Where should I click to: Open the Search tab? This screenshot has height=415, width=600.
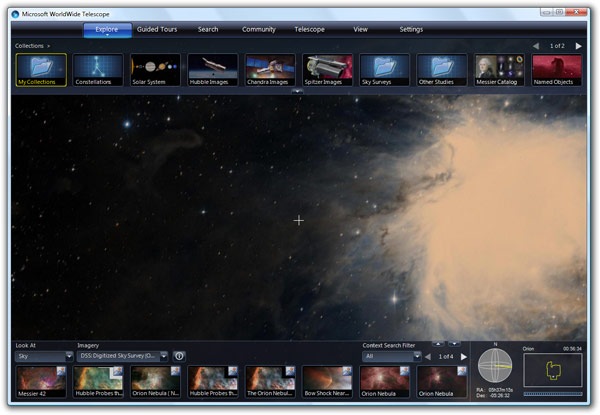coord(208,29)
